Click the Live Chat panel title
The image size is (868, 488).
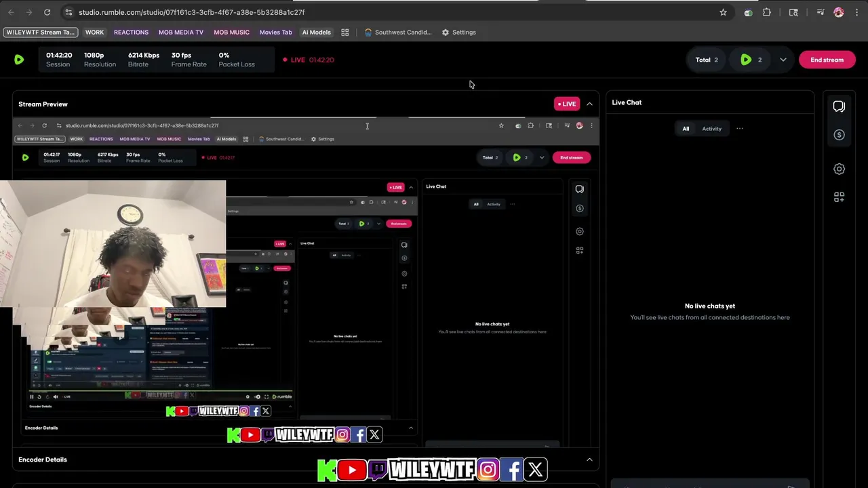coord(627,102)
